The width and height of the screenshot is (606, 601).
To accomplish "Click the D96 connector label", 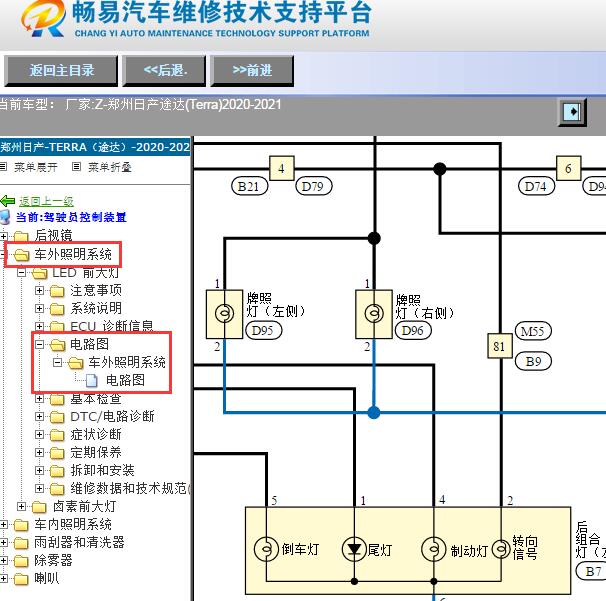I will (x=413, y=331).
